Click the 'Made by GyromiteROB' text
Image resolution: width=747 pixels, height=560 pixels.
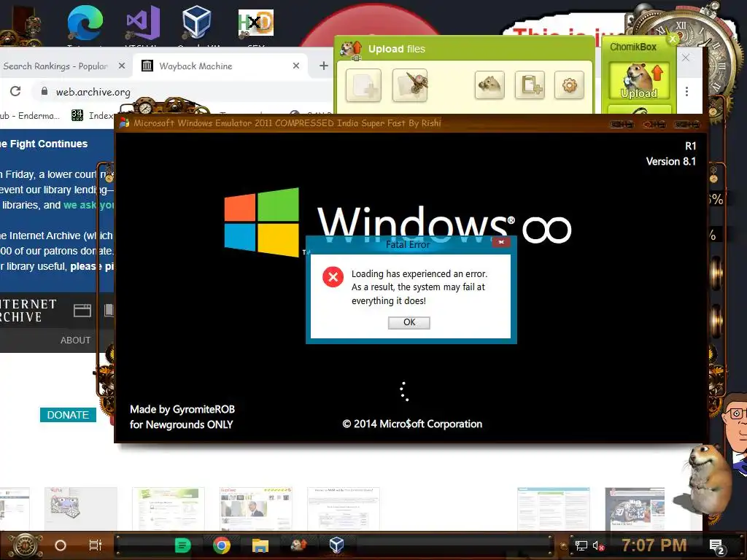point(182,409)
